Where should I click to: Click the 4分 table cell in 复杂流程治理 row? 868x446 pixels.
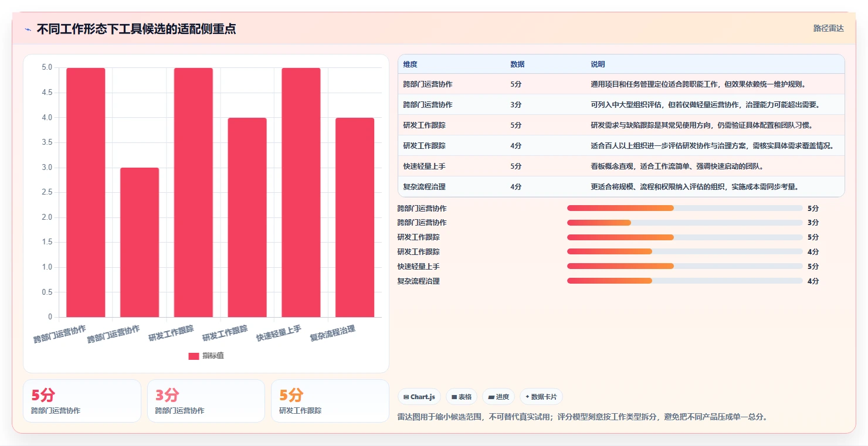point(516,187)
